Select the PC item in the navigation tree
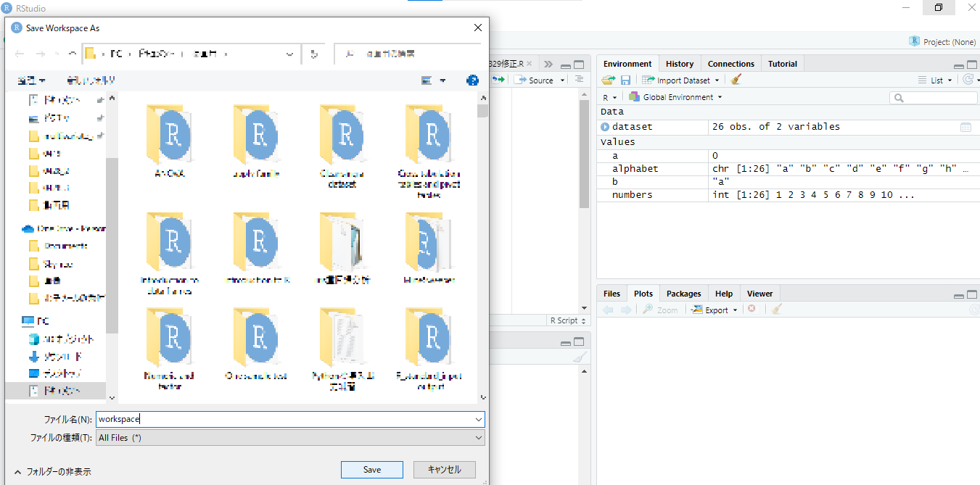Viewport: 980px width, 485px height. point(35,320)
